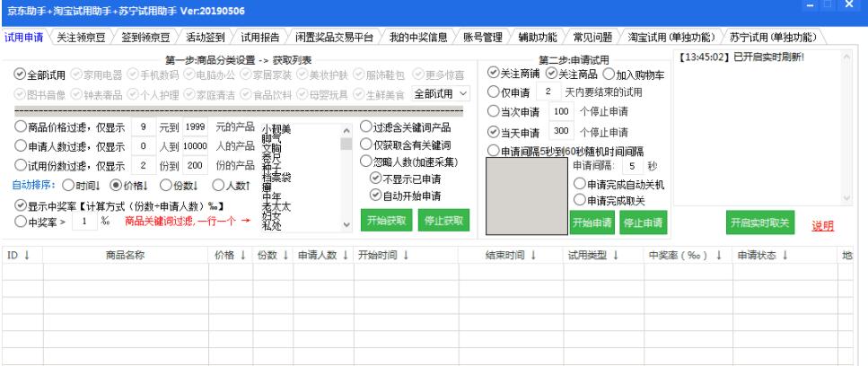The width and height of the screenshot is (868, 366).
Task: Click the 停止获取 button
Action: click(x=443, y=221)
